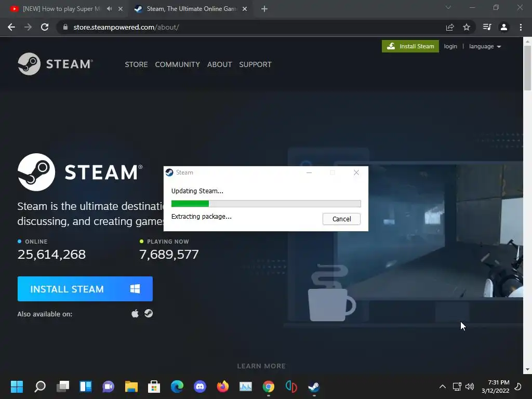This screenshot has height=399, width=532.
Task: Click the Steam icon in dialog title bar
Action: tap(169, 172)
